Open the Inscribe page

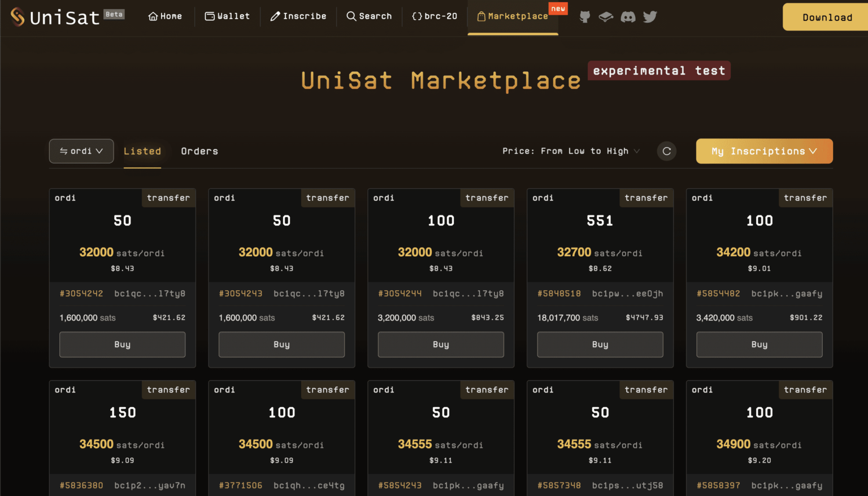click(298, 16)
